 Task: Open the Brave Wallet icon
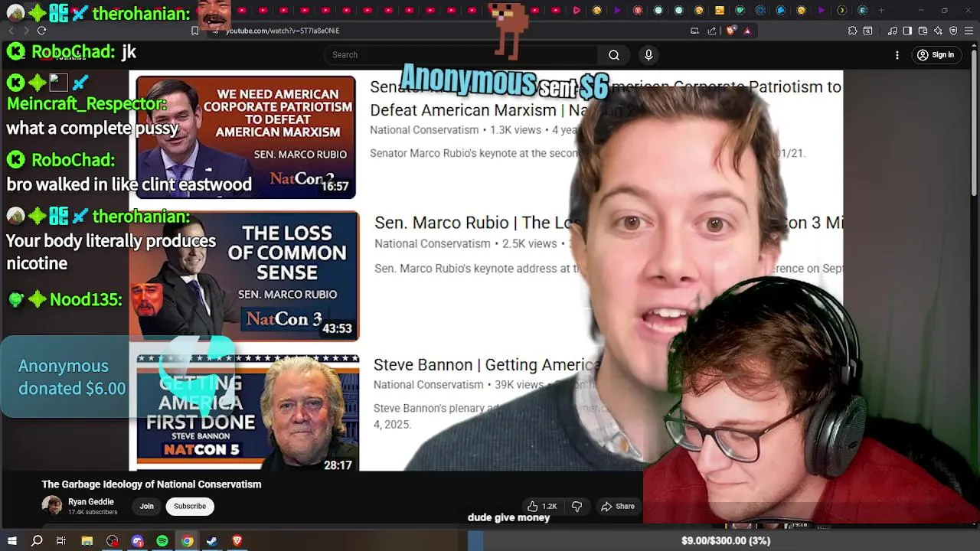[923, 31]
